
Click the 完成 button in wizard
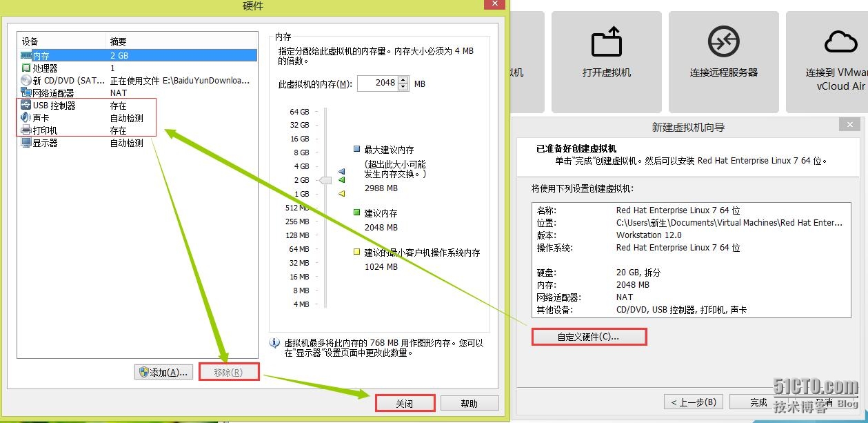point(758,402)
